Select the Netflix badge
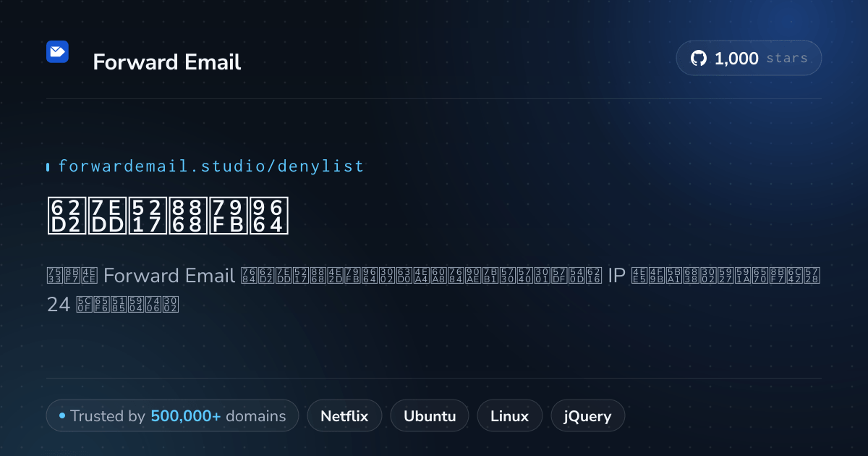Viewport: 868px width, 456px height. point(344,416)
